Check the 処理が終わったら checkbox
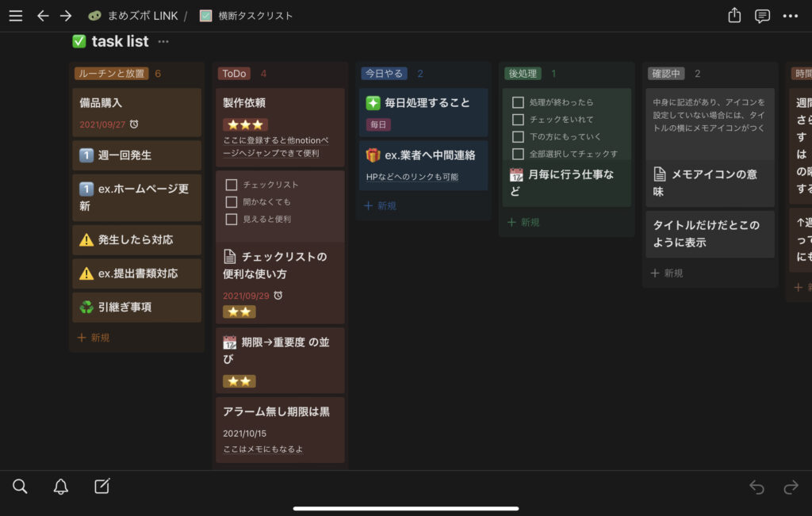Image resolution: width=812 pixels, height=516 pixels. coord(518,102)
